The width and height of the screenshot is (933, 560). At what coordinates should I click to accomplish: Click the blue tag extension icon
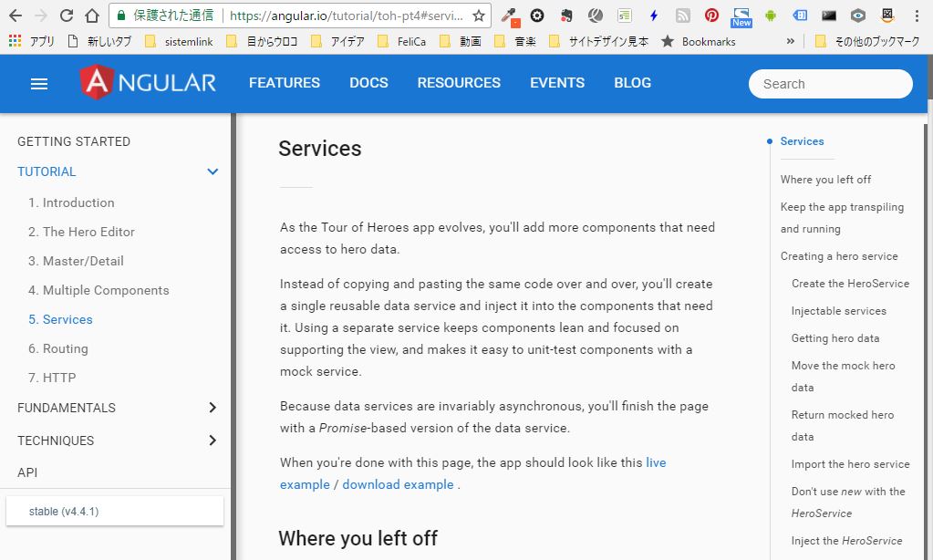800,16
